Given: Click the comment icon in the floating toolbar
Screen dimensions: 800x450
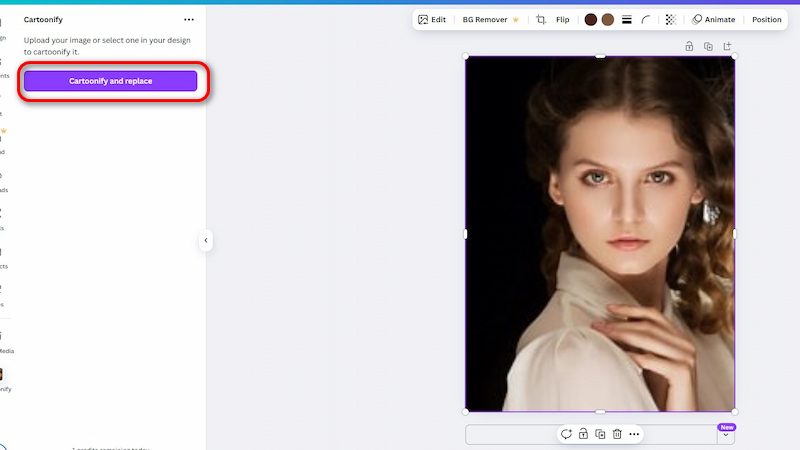Looking at the screenshot, I should pyautogui.click(x=566, y=434).
